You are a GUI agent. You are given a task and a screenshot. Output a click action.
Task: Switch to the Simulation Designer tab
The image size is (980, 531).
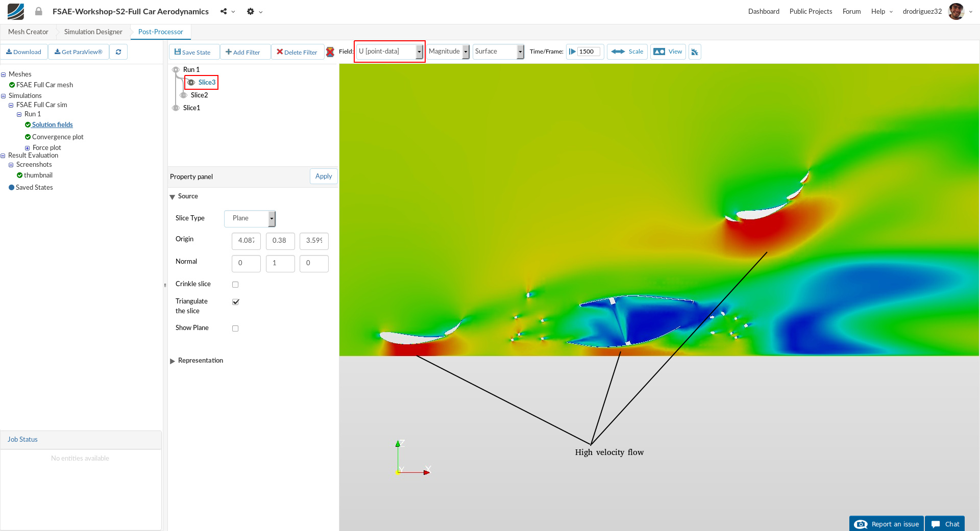click(x=93, y=32)
